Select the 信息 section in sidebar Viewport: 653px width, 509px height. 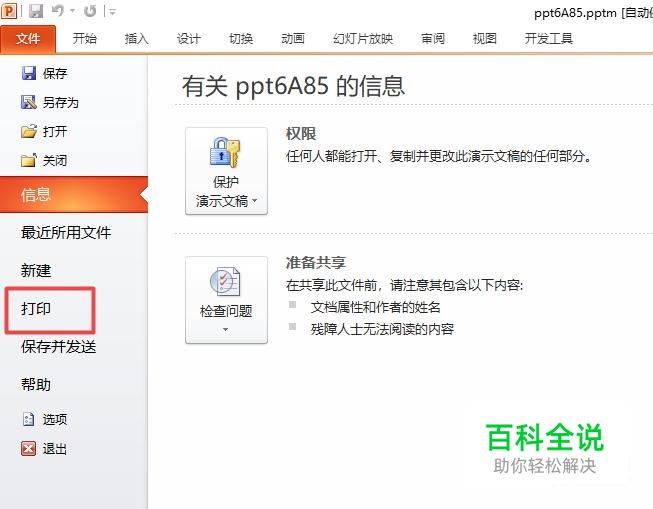(74, 195)
